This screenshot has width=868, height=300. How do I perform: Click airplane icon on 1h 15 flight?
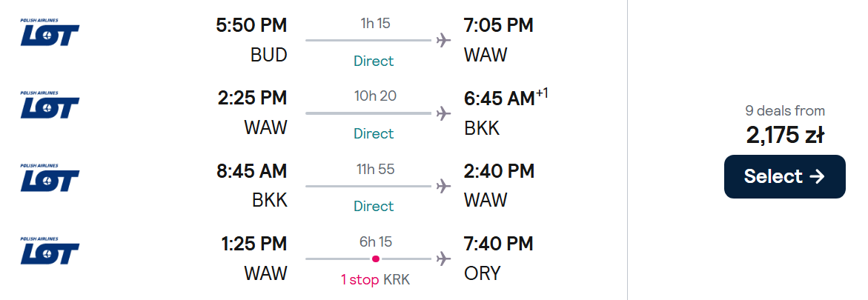click(443, 41)
